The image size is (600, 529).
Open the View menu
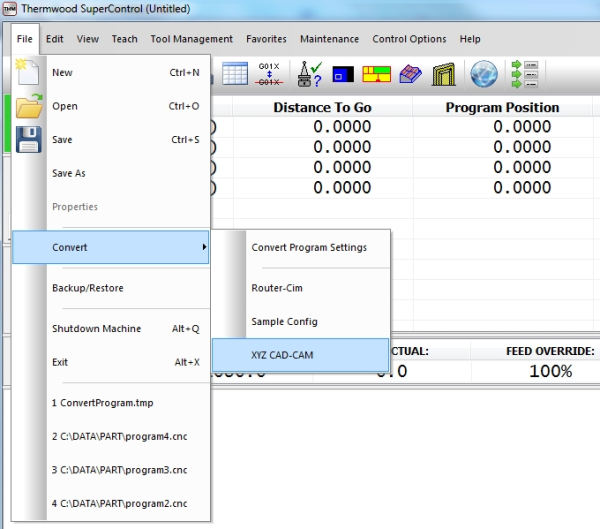(88, 39)
